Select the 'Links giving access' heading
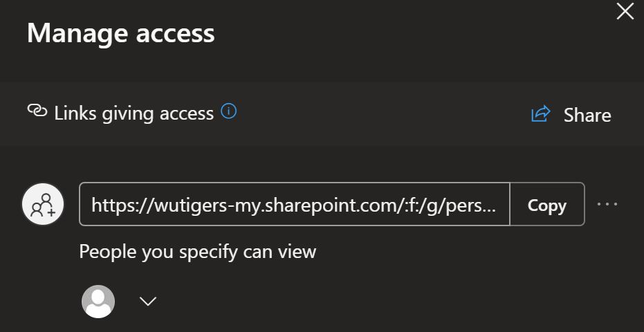Screen dimensions: 644x332 tap(134, 113)
